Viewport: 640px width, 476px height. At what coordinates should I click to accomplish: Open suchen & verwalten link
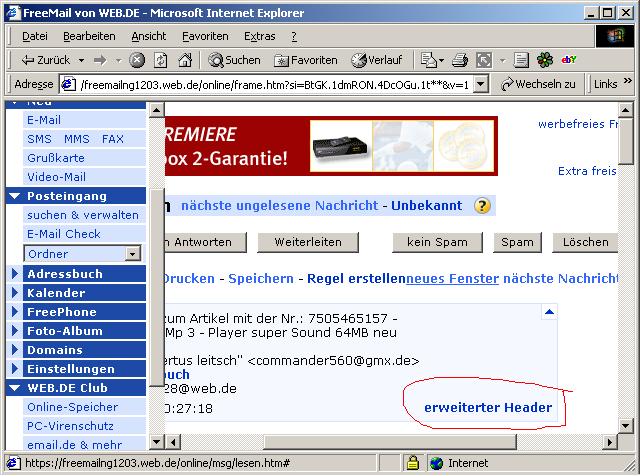point(83,215)
